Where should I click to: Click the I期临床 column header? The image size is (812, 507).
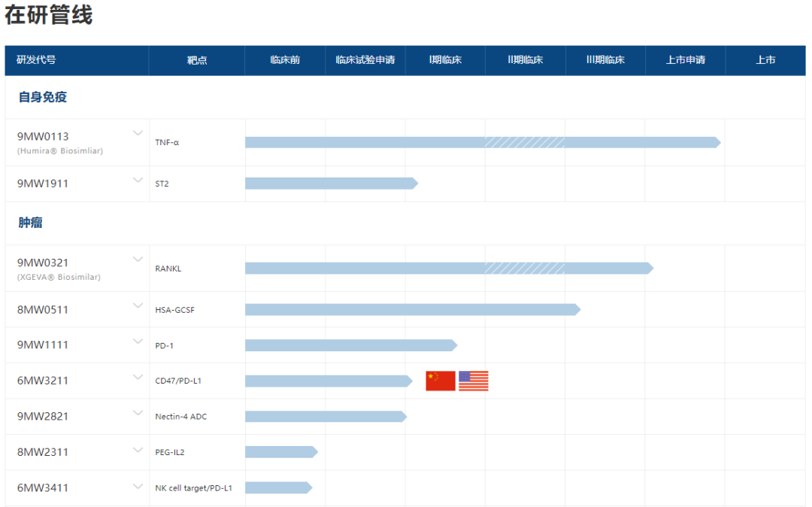point(445,60)
